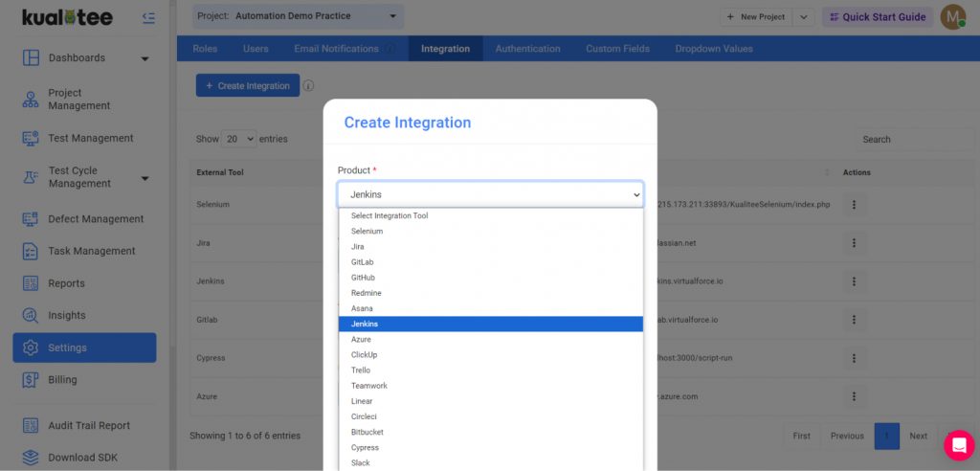Select Cypress from the product list
Viewport: 980px width, 471px height.
click(491, 447)
